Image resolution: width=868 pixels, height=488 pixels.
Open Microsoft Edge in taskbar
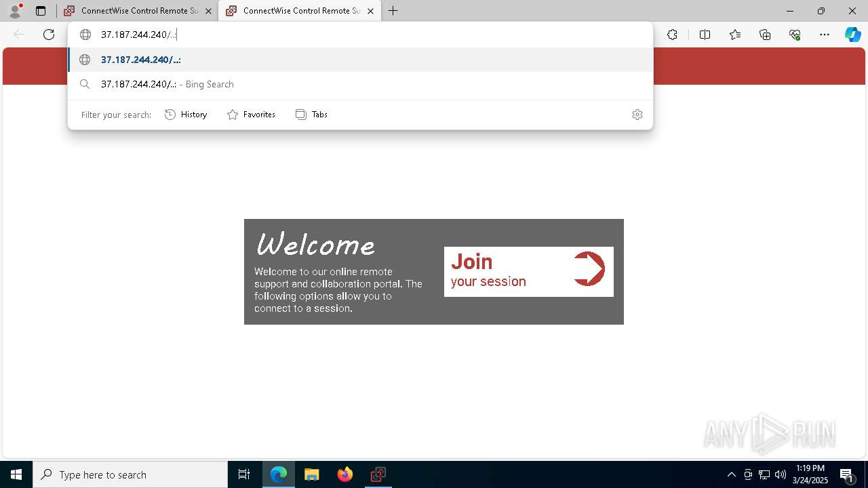[x=279, y=474]
